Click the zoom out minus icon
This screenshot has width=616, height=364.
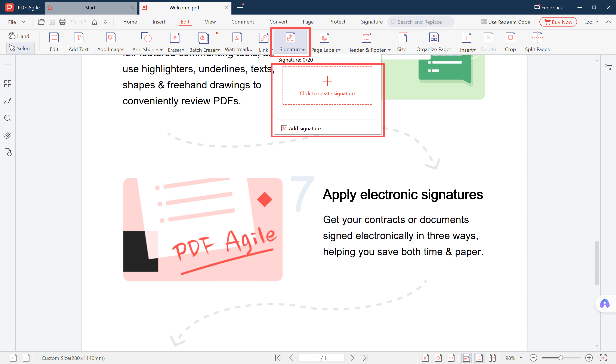[x=533, y=358]
